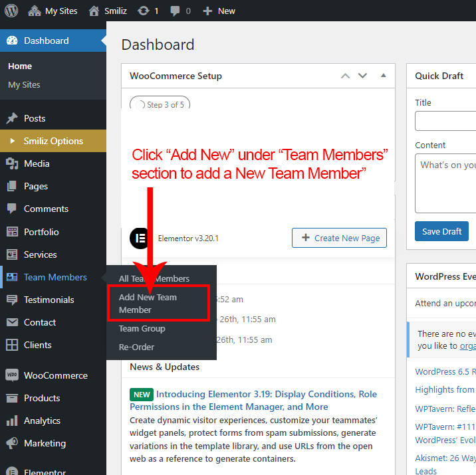Move WooCommerce Setup panel down
Screen dimensions: 476x475
(362, 76)
